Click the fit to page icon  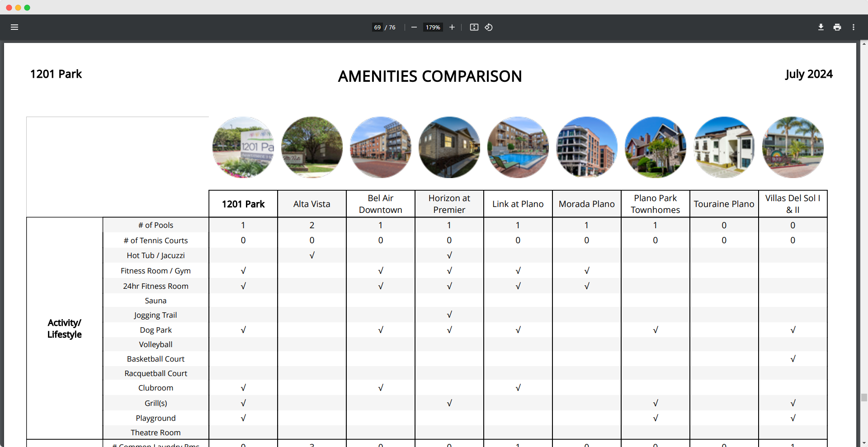(474, 27)
